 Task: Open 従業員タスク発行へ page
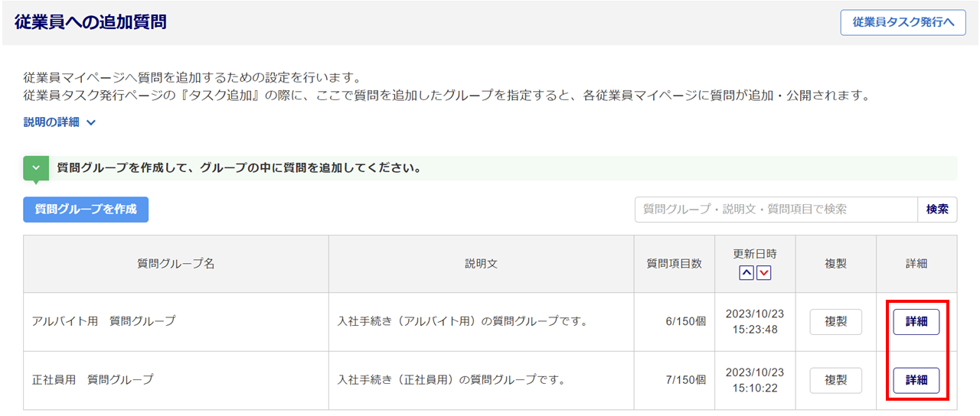point(903,22)
